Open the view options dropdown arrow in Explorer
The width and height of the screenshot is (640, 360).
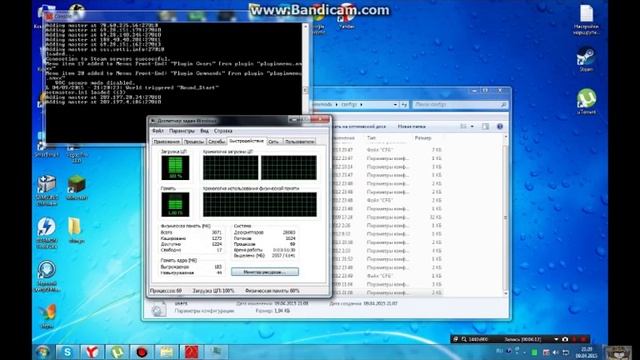472,127
